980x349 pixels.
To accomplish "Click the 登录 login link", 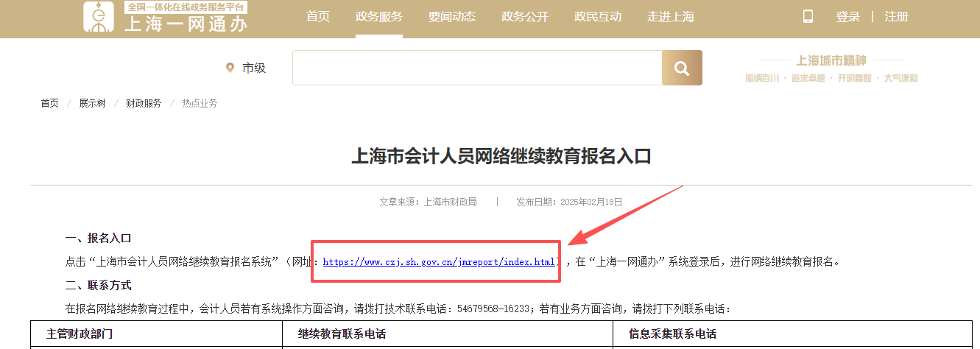I will 847,17.
